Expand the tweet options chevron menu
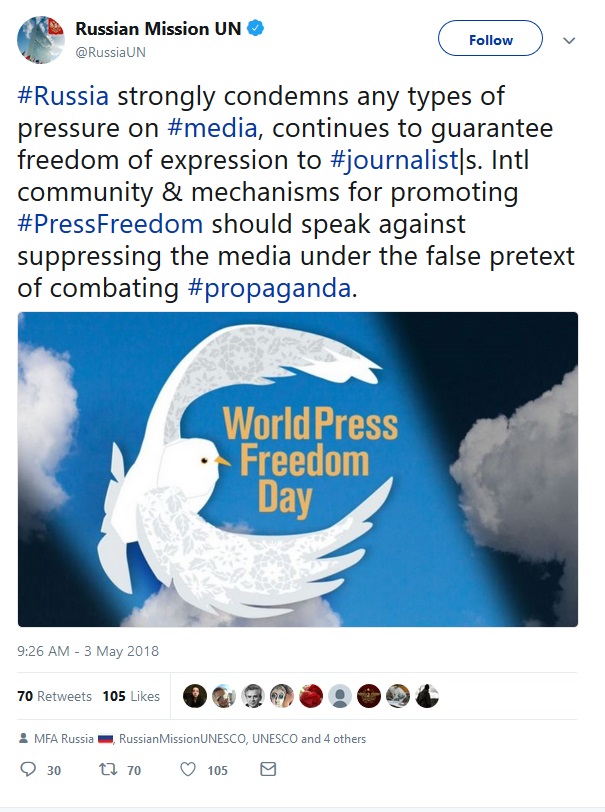Viewport: 605px width, 812px height. click(x=569, y=40)
